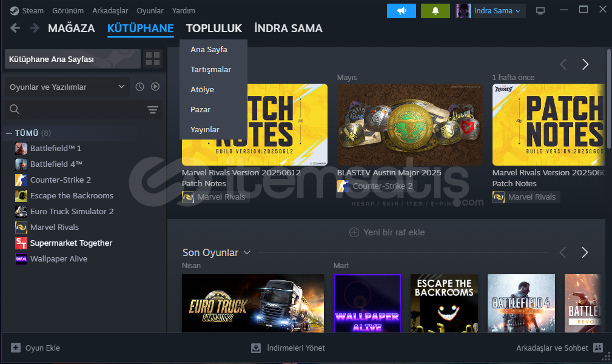Click the Counter-Strike 2 sidebar icon

coord(21,180)
